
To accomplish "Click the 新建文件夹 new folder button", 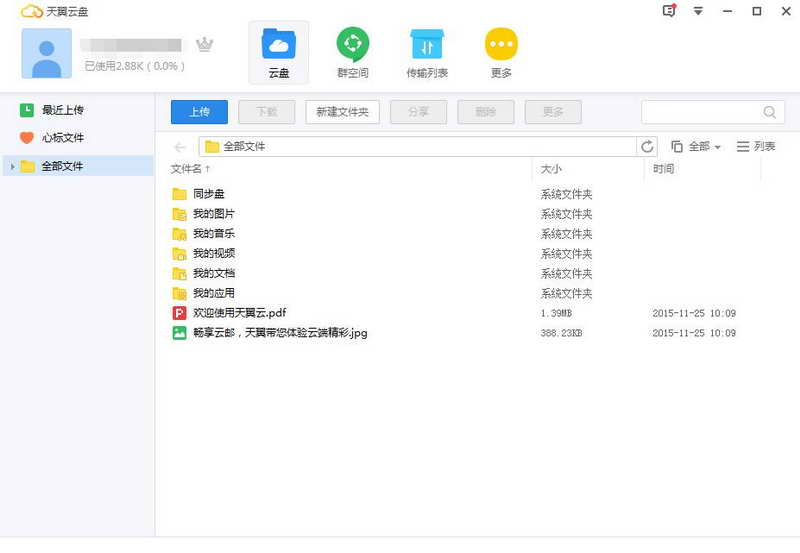I will (x=342, y=112).
